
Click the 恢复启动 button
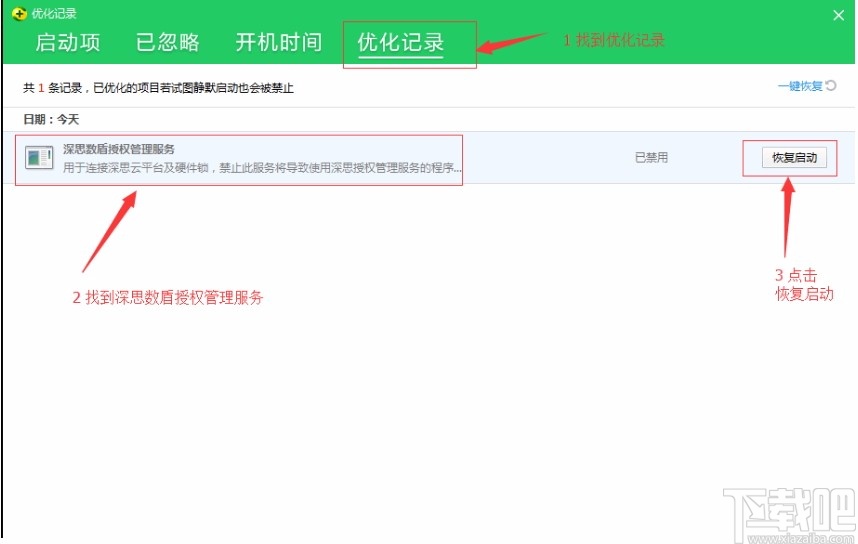(794, 158)
